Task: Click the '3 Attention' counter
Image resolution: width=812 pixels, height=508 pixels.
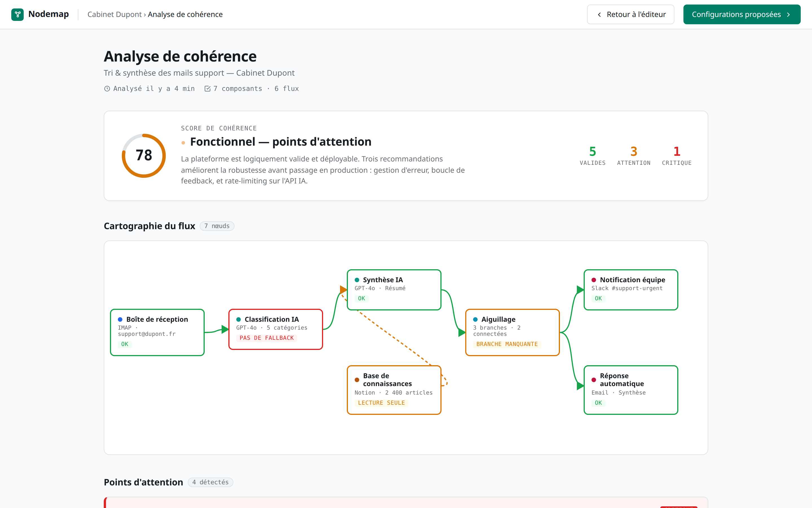Action: 634,156
